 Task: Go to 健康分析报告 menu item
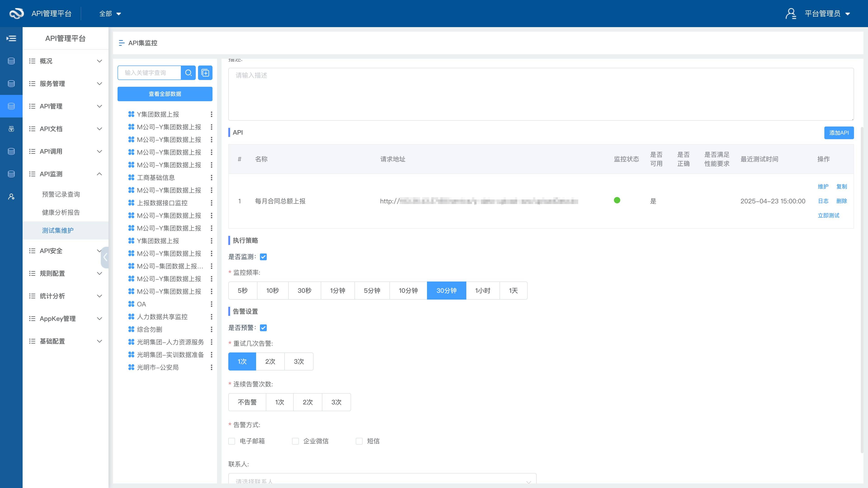coord(61,213)
